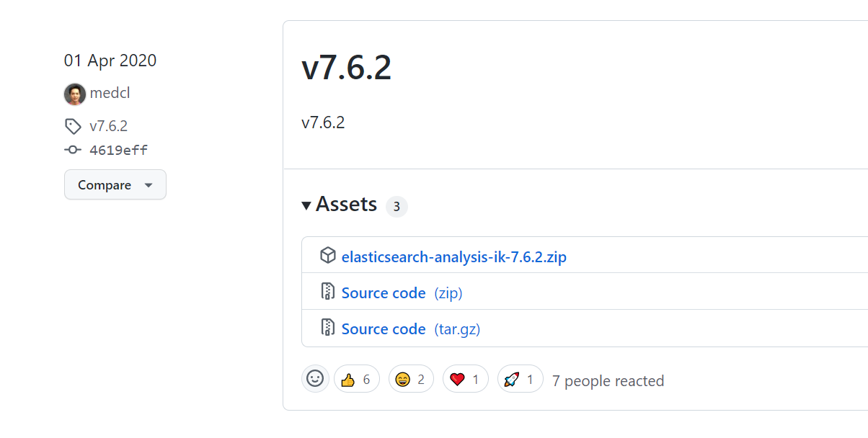Viewport: 868px width, 438px height.
Task: Download Source code as zip
Action: pyautogui.click(x=384, y=292)
